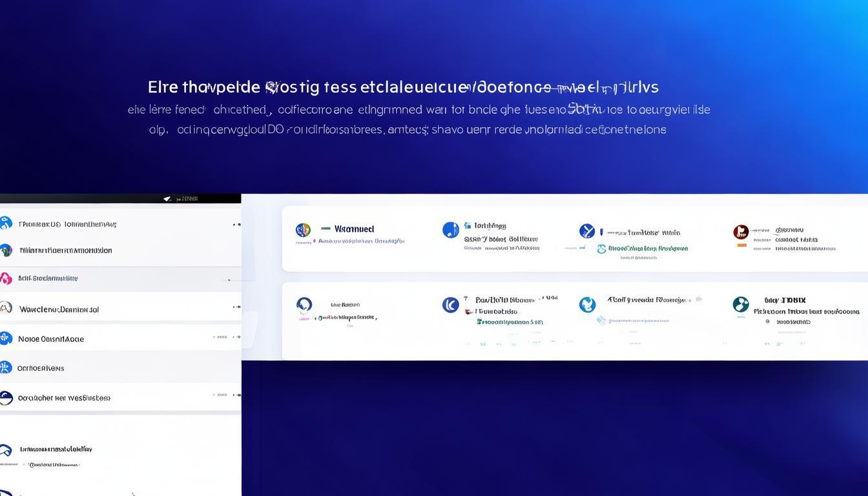Click the small orange tag under the dark red icon

(741, 245)
